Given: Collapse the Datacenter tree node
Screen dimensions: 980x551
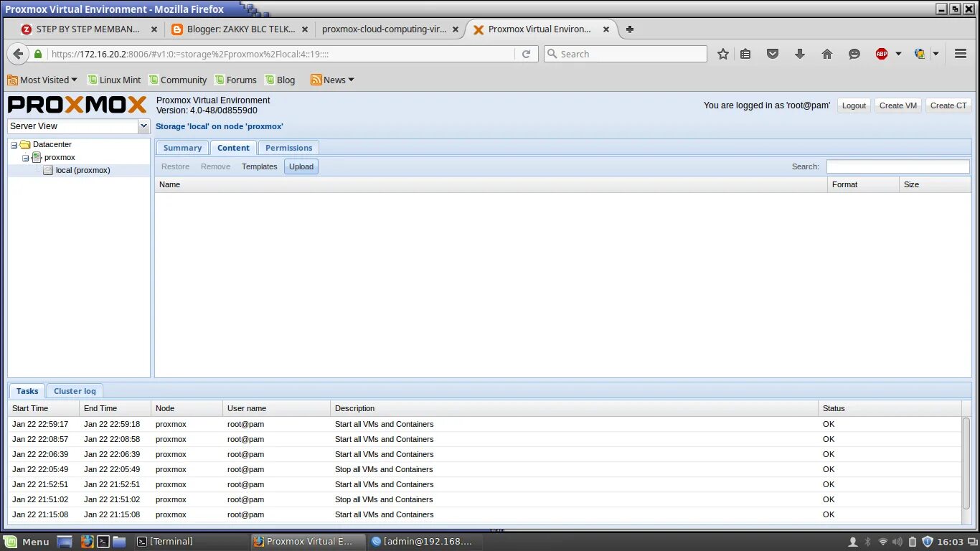Looking at the screenshot, I should tap(14, 145).
